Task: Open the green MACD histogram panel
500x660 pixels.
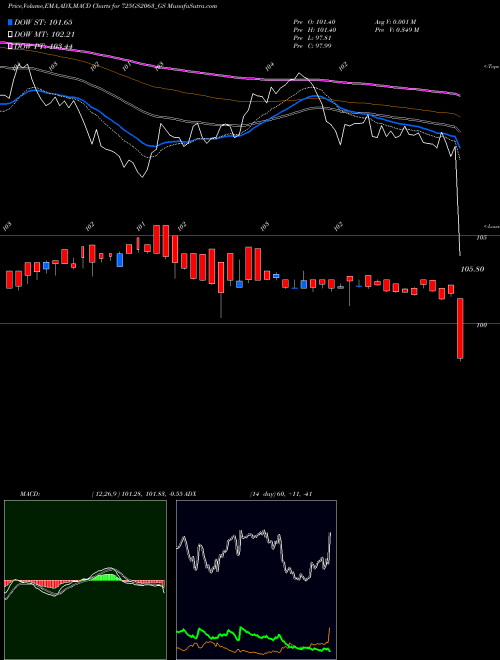Action: tap(85, 580)
